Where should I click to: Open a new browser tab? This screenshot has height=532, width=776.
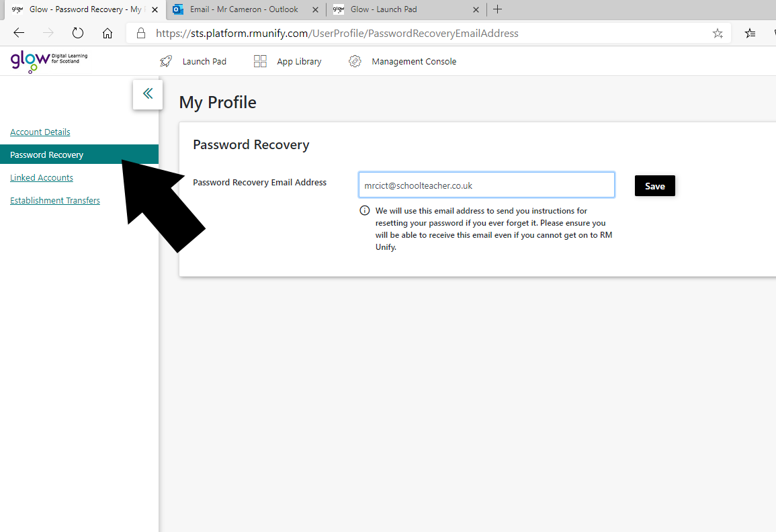(x=497, y=9)
